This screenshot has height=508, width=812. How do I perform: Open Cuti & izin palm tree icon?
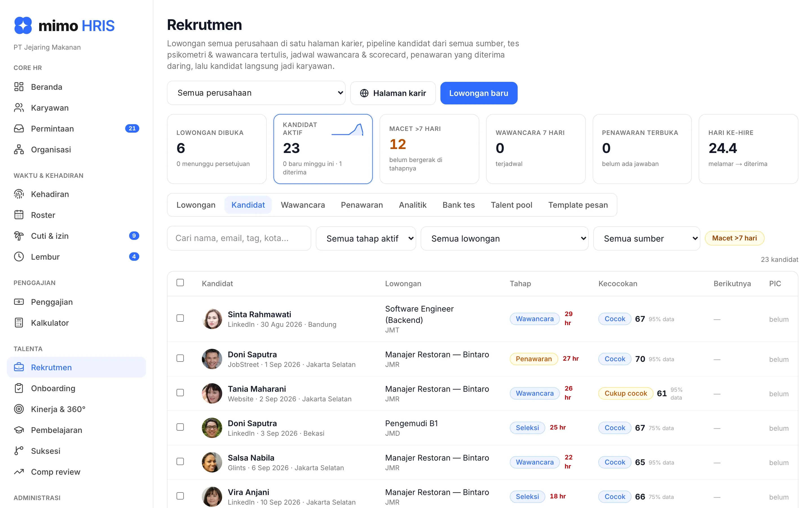tap(19, 236)
